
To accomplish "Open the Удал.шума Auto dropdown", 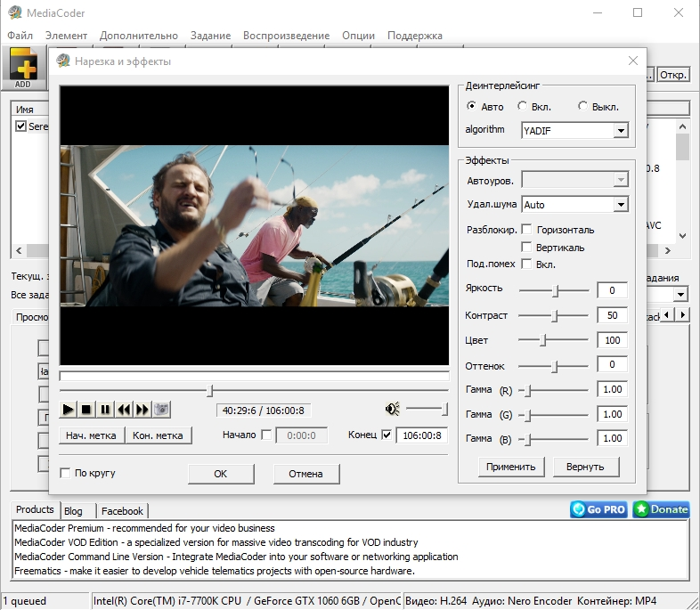I will pyautogui.click(x=620, y=205).
